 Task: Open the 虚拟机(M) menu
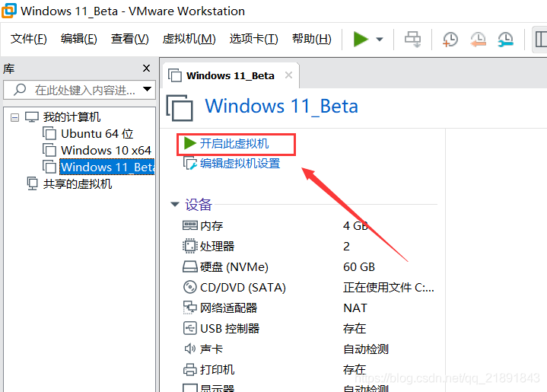click(x=189, y=38)
